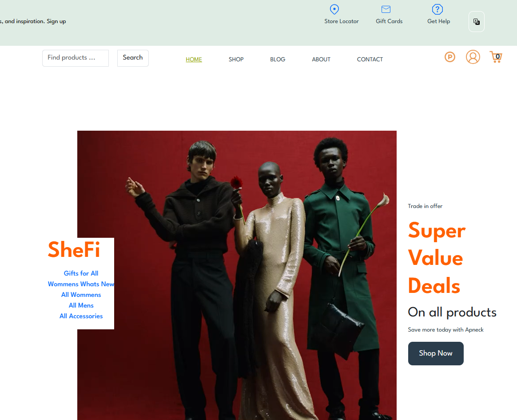Screen dimensions: 517x420
Task: Click the orange P points icon
Action: (x=450, y=57)
